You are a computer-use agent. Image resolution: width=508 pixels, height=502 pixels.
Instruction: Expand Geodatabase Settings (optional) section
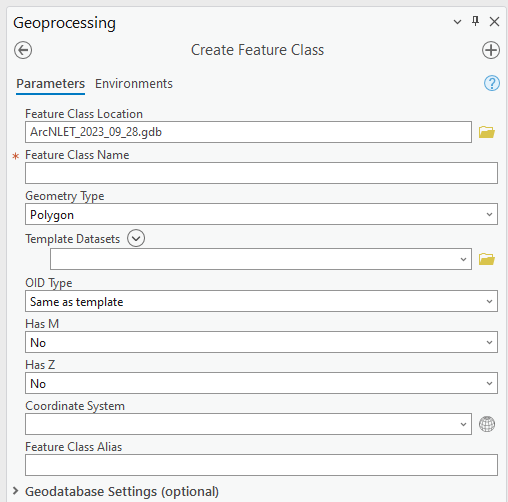(15, 491)
